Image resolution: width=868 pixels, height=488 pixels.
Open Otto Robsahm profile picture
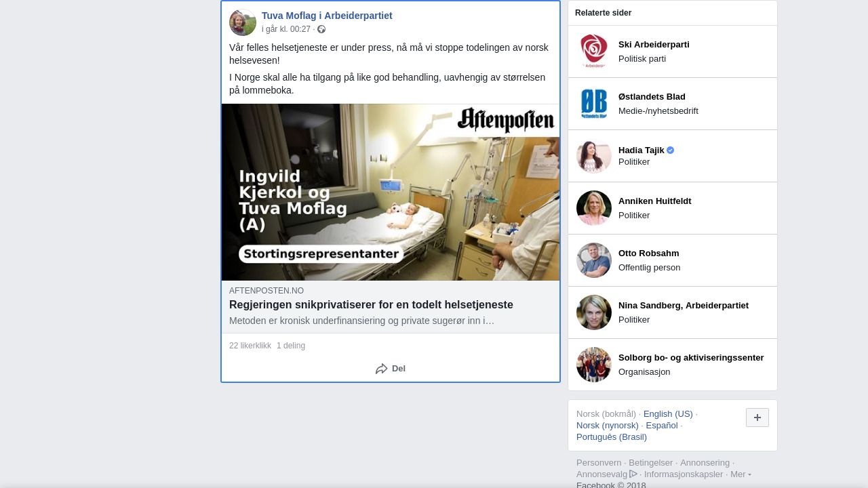point(594,260)
